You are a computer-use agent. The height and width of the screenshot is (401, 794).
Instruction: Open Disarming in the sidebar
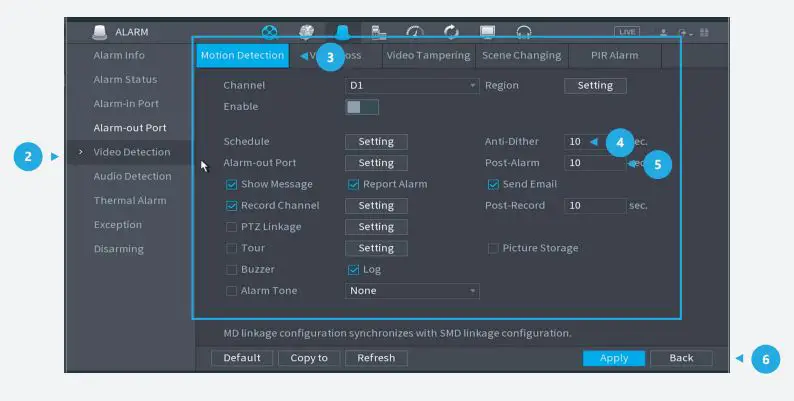tap(118, 249)
